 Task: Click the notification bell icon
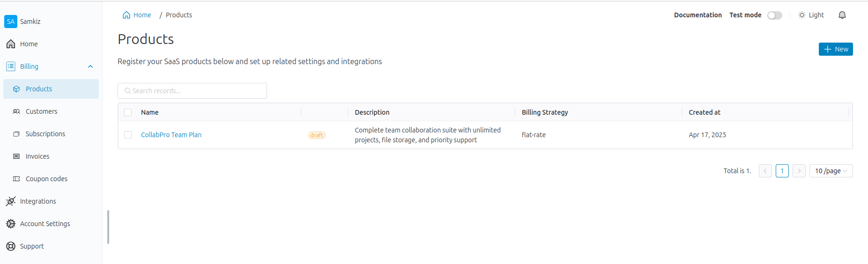click(x=842, y=15)
